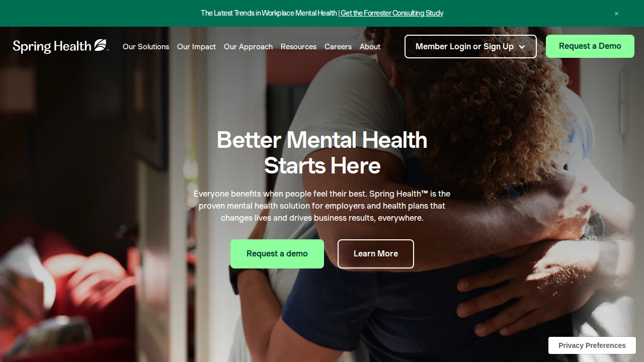Open the Resources menu item

298,46
